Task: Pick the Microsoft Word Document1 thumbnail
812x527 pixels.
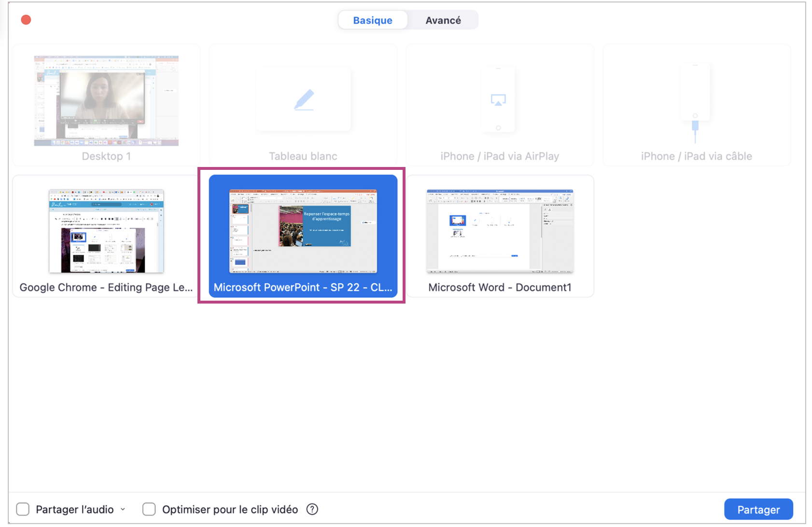Action: click(500, 231)
